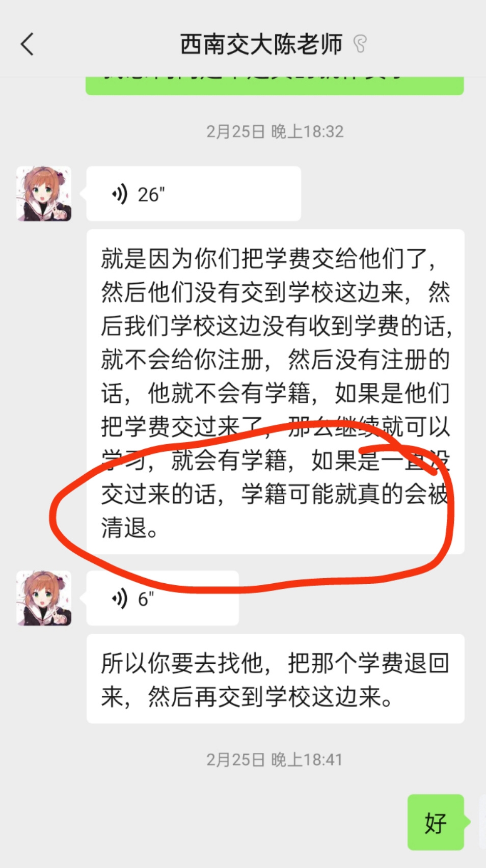Open sender's avatar next to 26" message

click(x=44, y=194)
